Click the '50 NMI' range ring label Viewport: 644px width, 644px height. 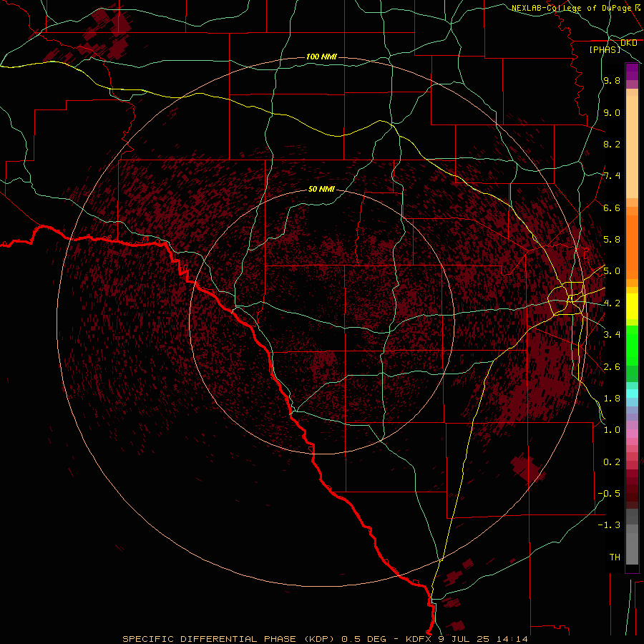(x=321, y=189)
